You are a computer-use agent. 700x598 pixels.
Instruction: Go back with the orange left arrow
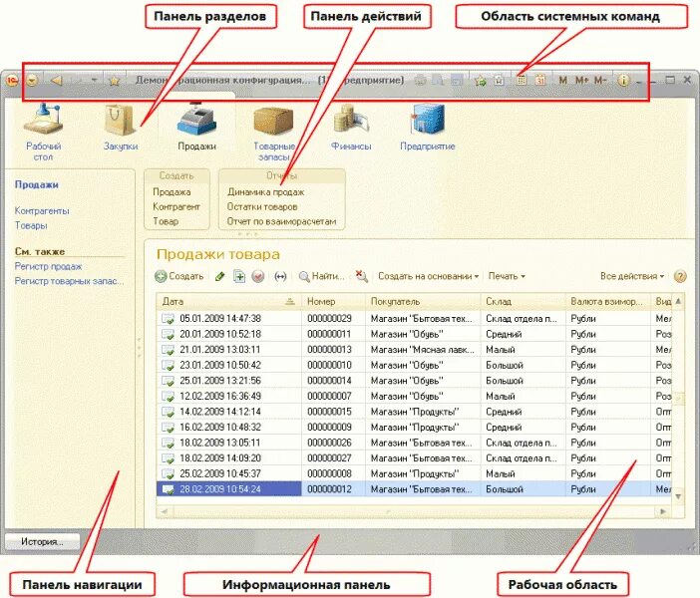click(56, 81)
